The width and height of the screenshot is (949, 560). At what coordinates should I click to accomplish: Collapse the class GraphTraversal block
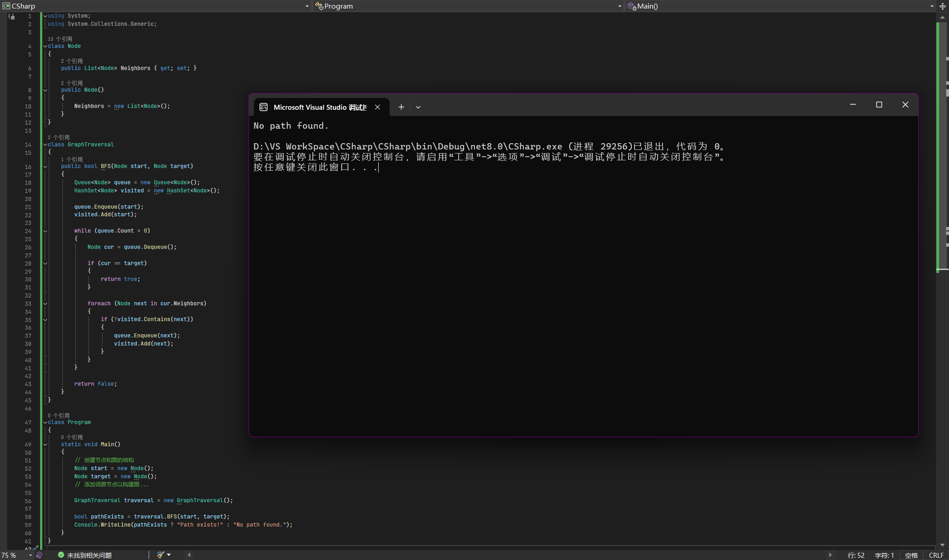click(x=45, y=145)
